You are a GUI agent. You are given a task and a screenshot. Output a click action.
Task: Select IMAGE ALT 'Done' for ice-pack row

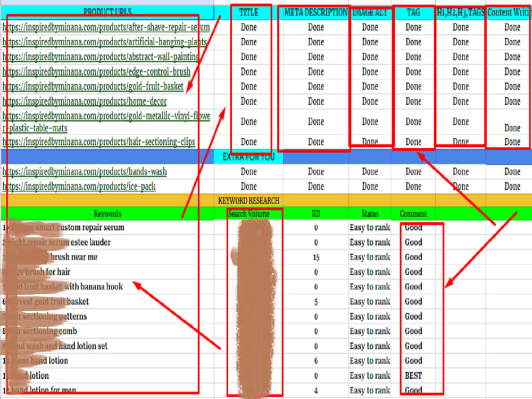point(370,187)
